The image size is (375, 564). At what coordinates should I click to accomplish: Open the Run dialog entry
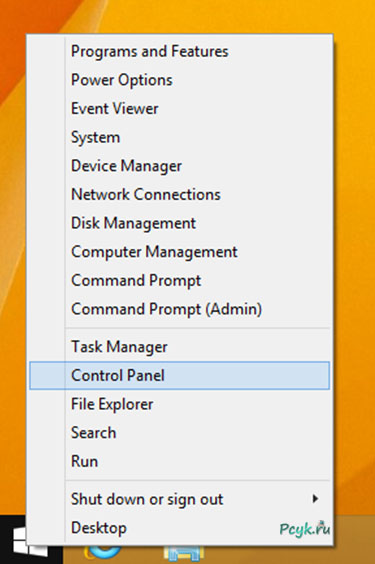click(x=84, y=461)
